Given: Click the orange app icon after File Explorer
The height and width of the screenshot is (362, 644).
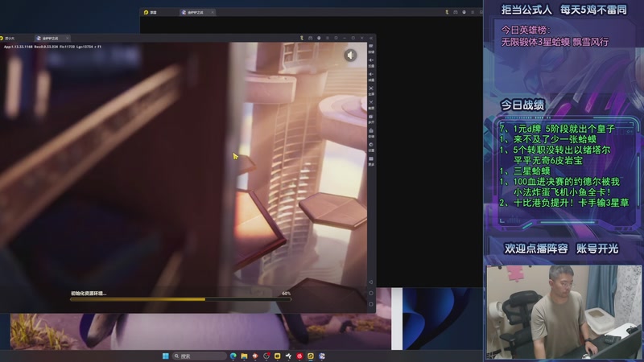Looking at the screenshot, I should pyautogui.click(x=255, y=356).
